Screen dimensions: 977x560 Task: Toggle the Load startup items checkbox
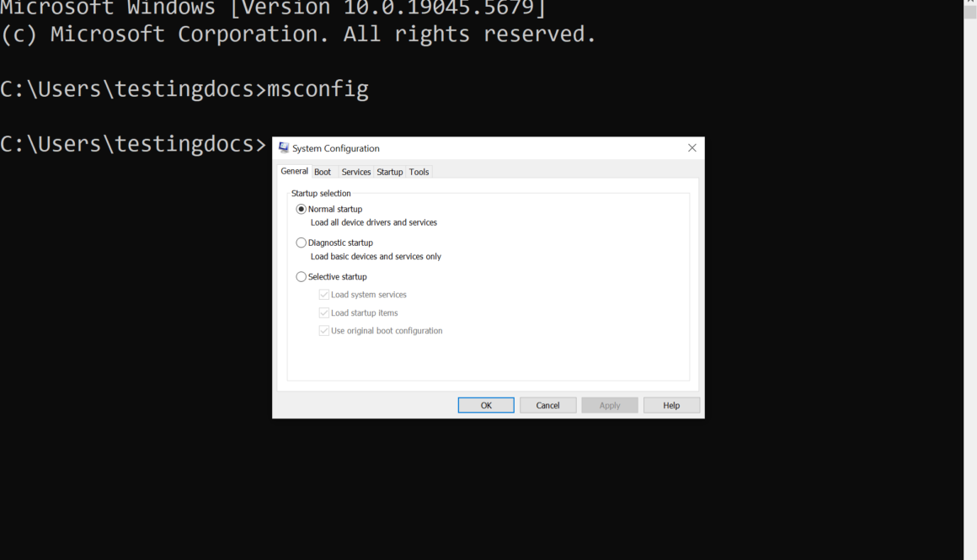324,312
